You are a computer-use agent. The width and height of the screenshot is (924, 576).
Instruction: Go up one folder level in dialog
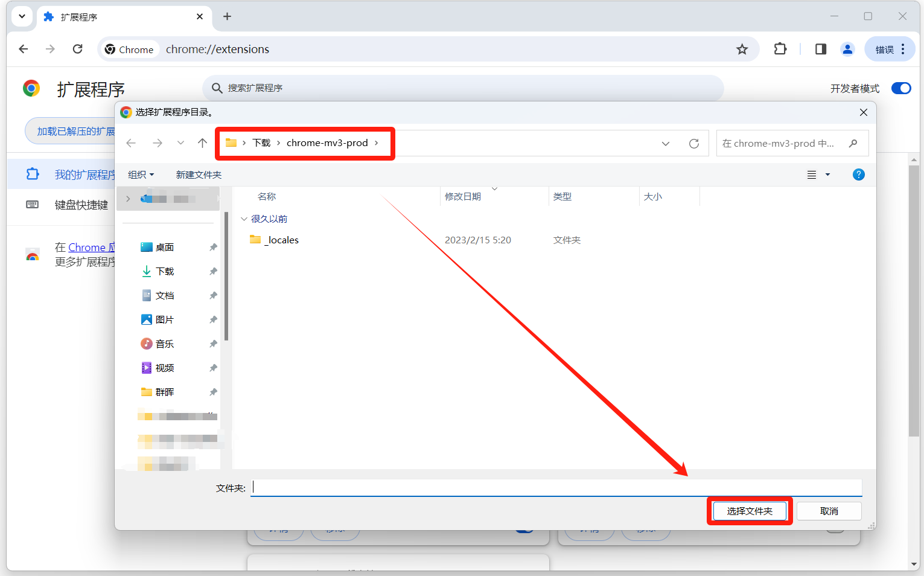click(202, 143)
